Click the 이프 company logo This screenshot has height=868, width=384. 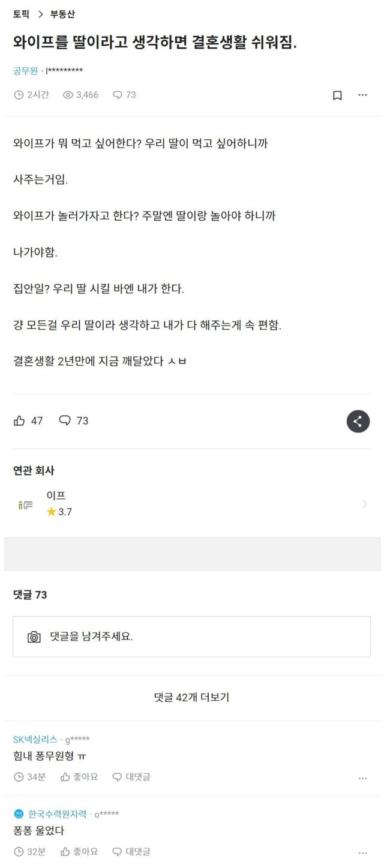25,504
